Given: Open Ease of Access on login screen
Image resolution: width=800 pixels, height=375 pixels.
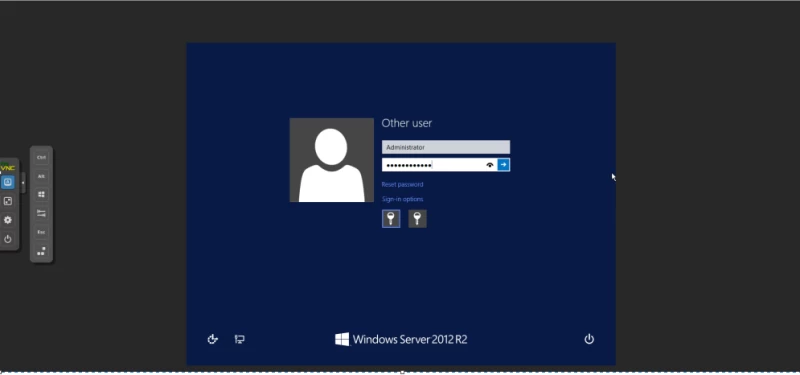Looking at the screenshot, I should (x=213, y=339).
